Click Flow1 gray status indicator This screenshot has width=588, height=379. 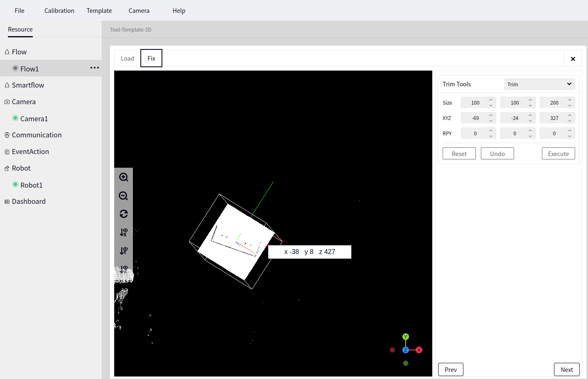[x=15, y=68]
